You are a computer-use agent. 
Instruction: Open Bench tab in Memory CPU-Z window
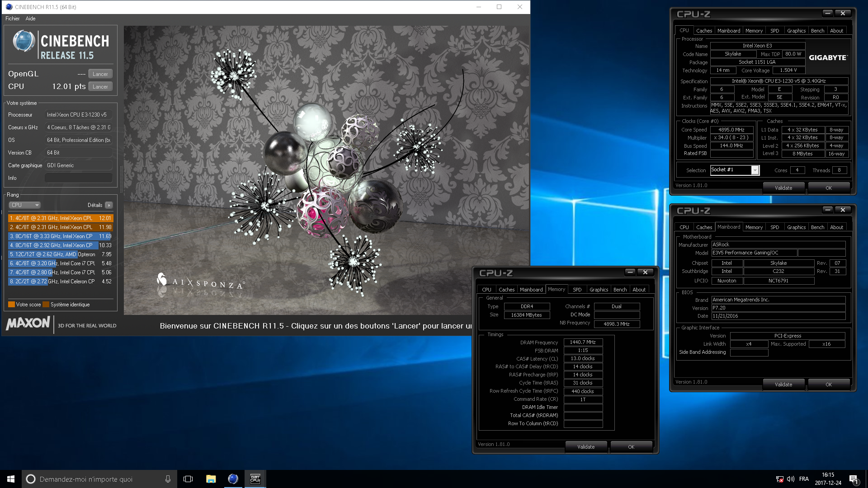(620, 290)
